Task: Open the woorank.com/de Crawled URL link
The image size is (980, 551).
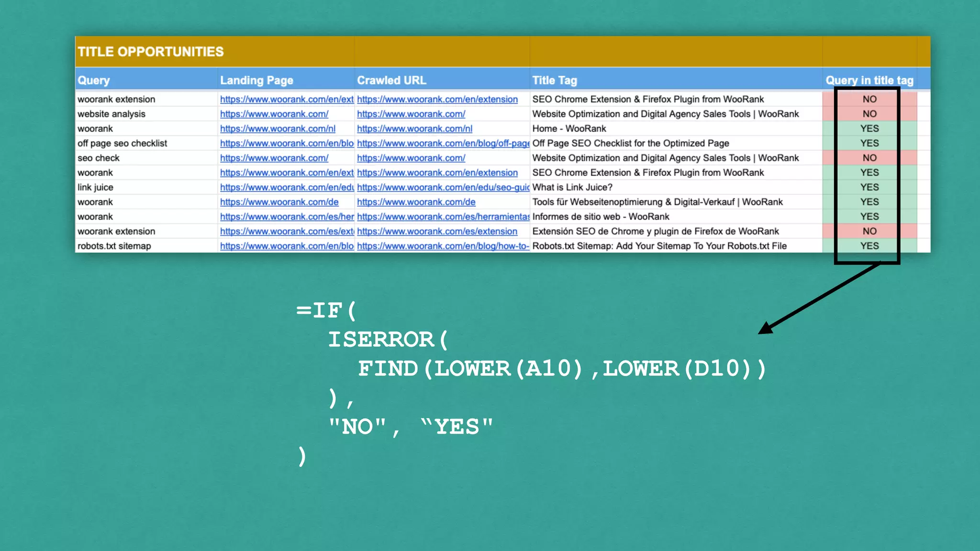Action: tap(416, 202)
